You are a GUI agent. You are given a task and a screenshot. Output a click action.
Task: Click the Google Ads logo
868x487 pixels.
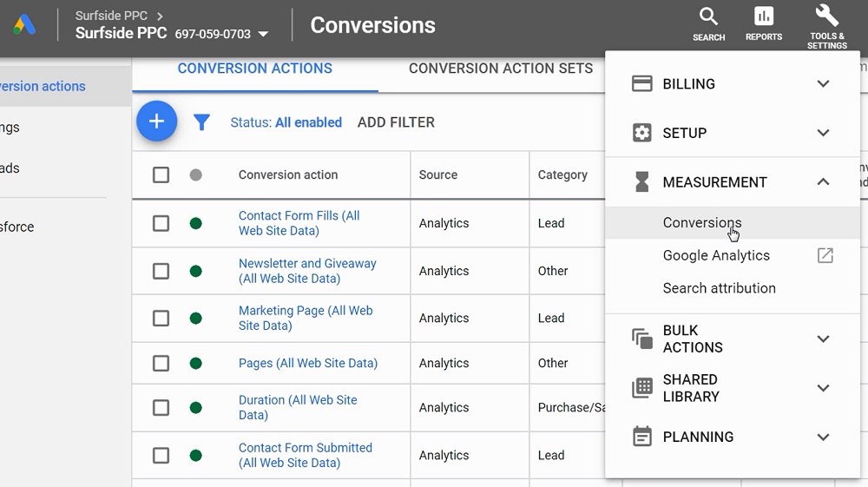[x=24, y=25]
